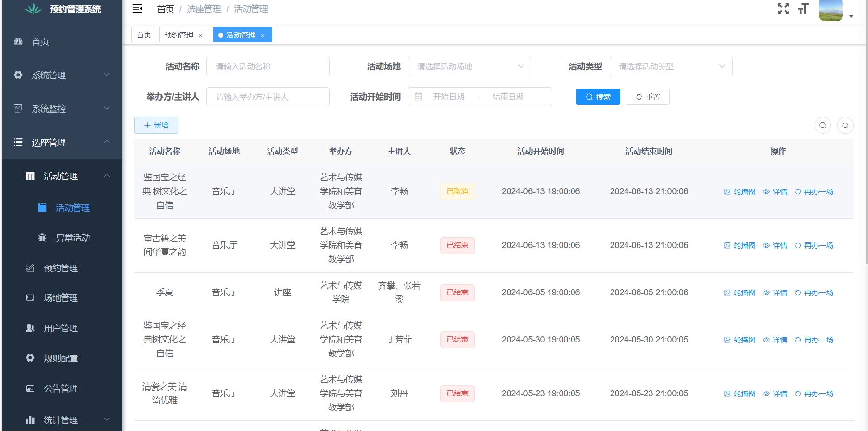
Task: Toggle search area with the round magnifier icon
Action: point(823,125)
